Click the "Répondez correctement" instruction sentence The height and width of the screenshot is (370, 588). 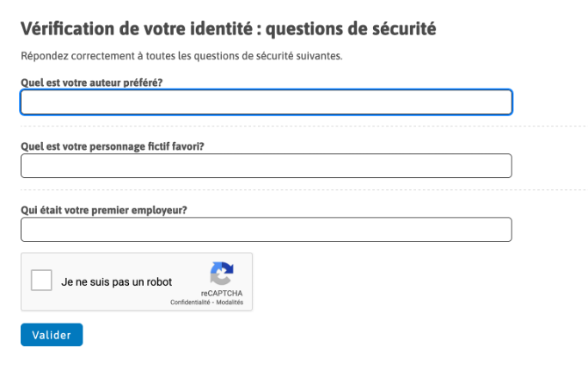181,56
